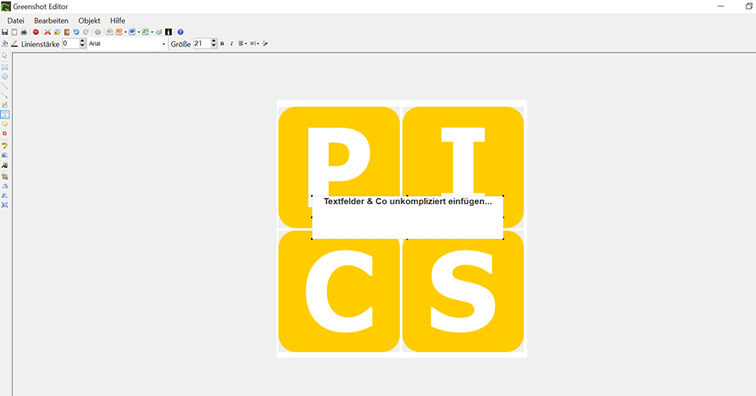Select the obfuscate blur tool
Screen dimensions: 756x396
pos(5,155)
